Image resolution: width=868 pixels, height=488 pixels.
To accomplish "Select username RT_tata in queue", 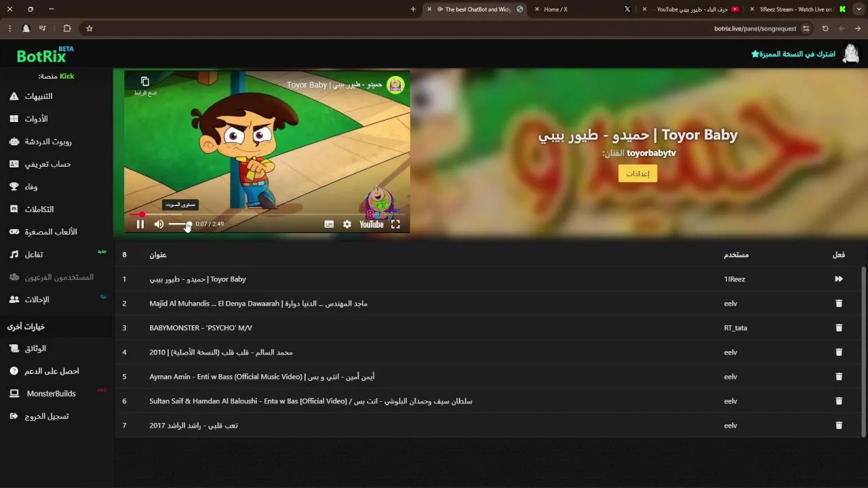I will [736, 328].
